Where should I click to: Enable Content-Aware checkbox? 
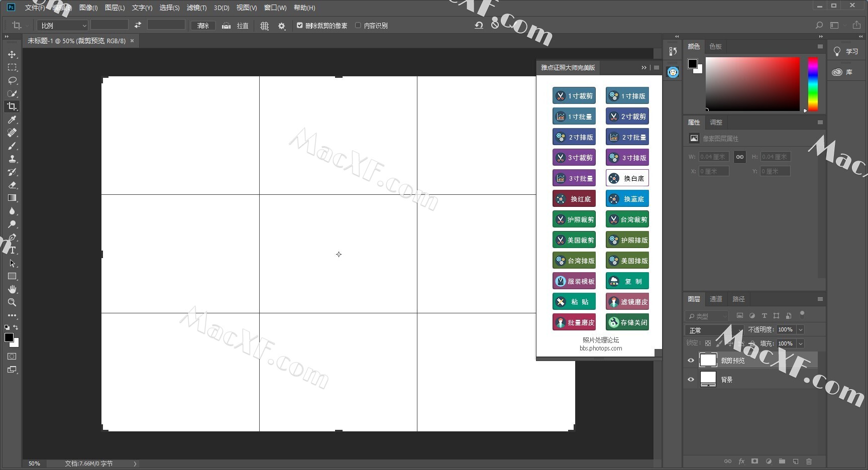(x=358, y=25)
